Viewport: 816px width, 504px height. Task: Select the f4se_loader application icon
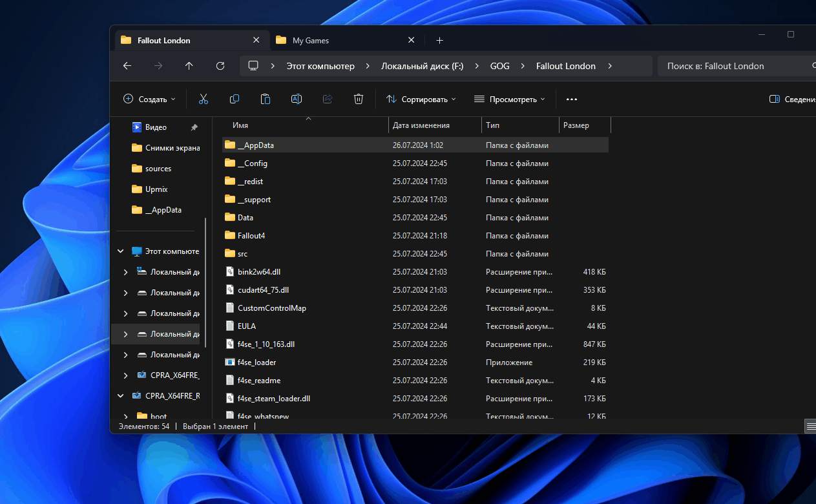[x=230, y=362]
